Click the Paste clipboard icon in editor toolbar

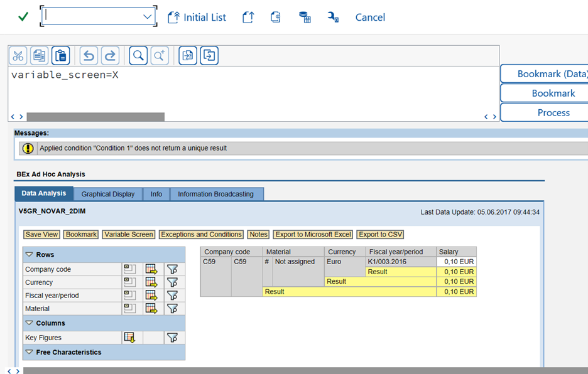61,56
